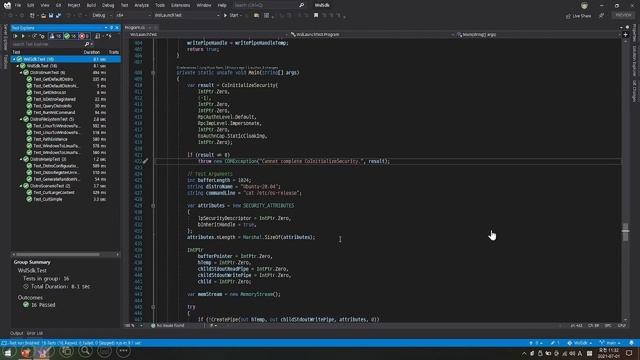Click the editor vertical scrollbar thumb
Viewport: 640px width, 360px height.
coord(625,232)
